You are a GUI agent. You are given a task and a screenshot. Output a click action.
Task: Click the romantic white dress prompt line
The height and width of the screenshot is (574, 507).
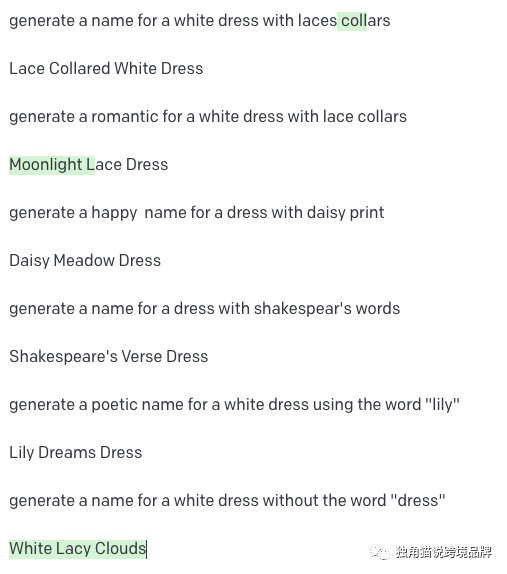[208, 117]
